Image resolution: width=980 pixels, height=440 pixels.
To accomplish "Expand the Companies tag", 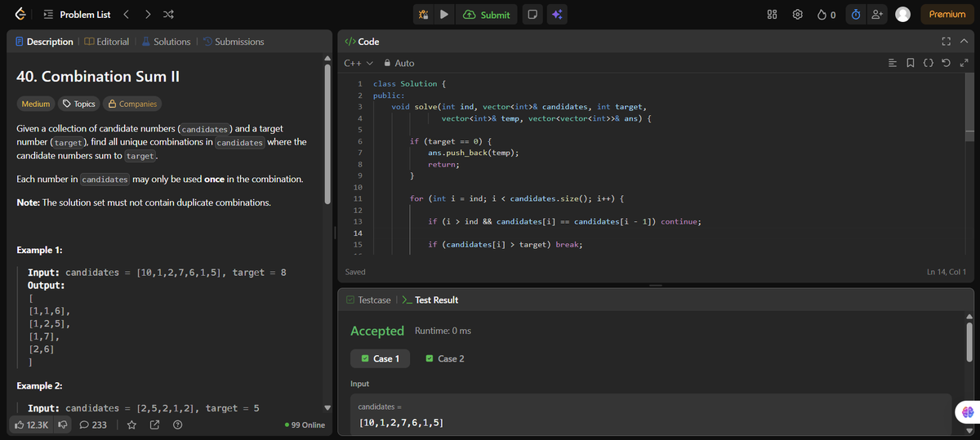I will [x=131, y=104].
